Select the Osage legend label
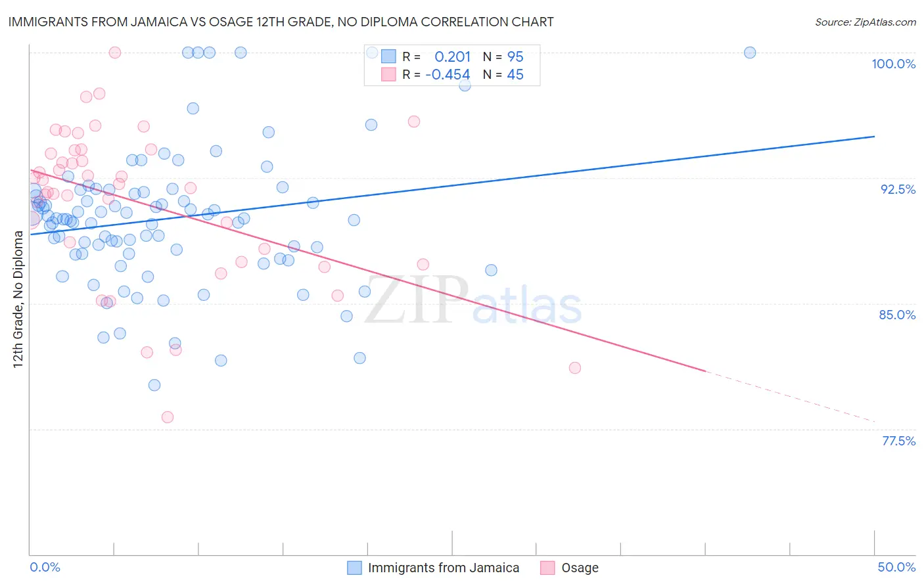924x586 pixels. point(580,568)
